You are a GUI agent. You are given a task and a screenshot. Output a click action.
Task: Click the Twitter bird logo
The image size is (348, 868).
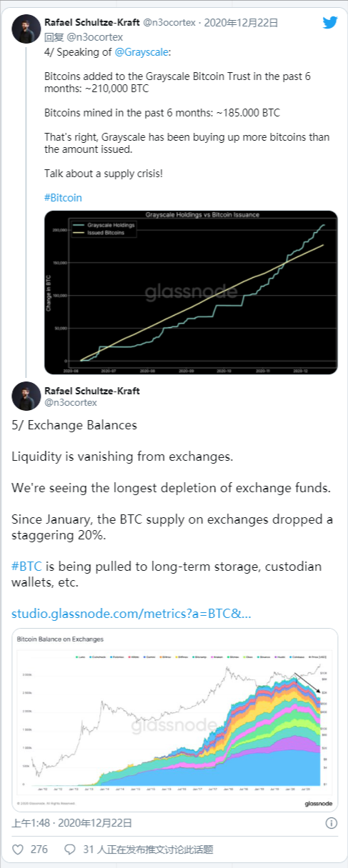(x=329, y=22)
